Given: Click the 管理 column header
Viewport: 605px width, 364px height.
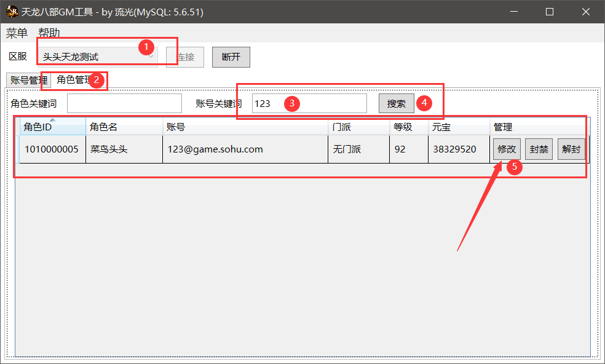Looking at the screenshot, I should point(538,127).
